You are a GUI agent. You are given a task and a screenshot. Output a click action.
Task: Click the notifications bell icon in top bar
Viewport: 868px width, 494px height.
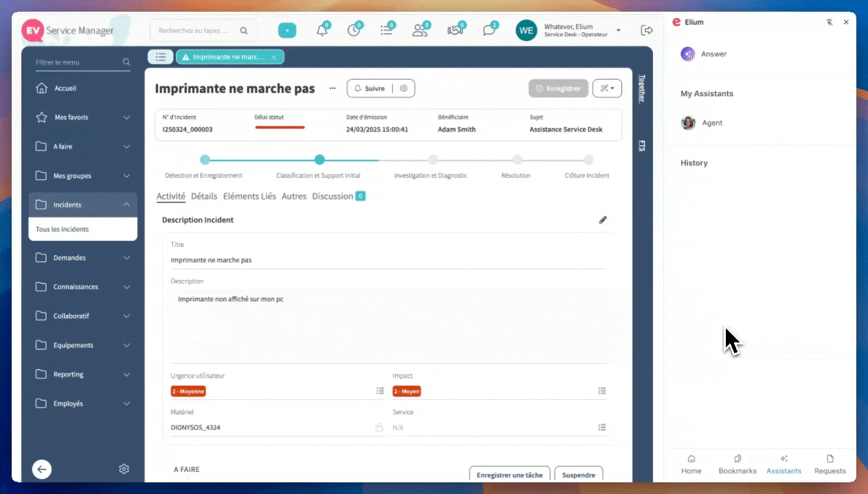click(x=321, y=30)
